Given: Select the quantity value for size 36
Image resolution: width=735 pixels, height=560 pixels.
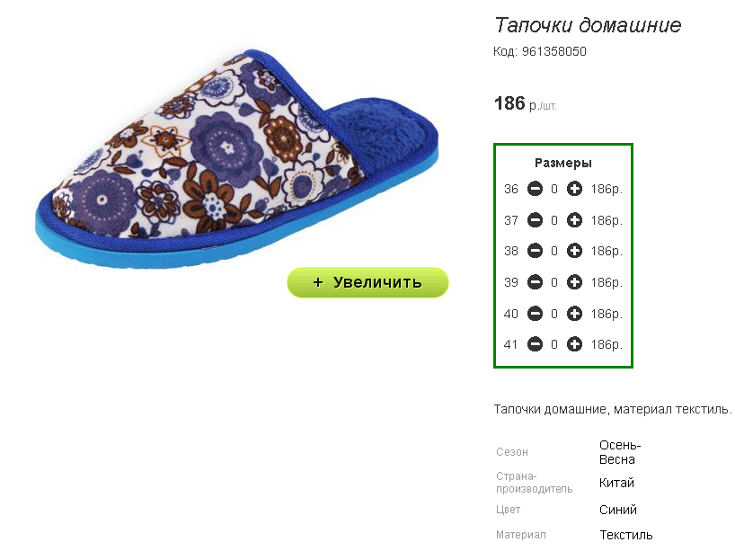Looking at the screenshot, I should [x=554, y=189].
